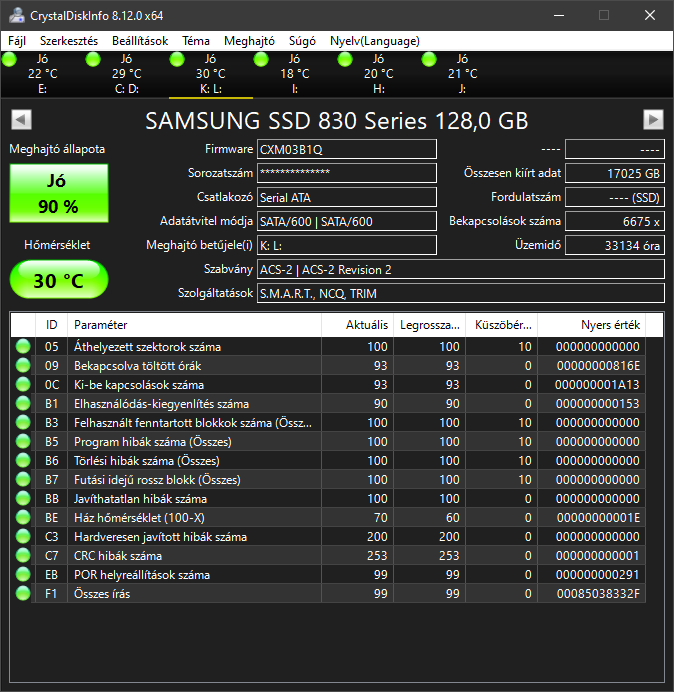Click the Adatátvitel módja SATA/600 field
This screenshot has width=674, height=692.
click(x=347, y=221)
